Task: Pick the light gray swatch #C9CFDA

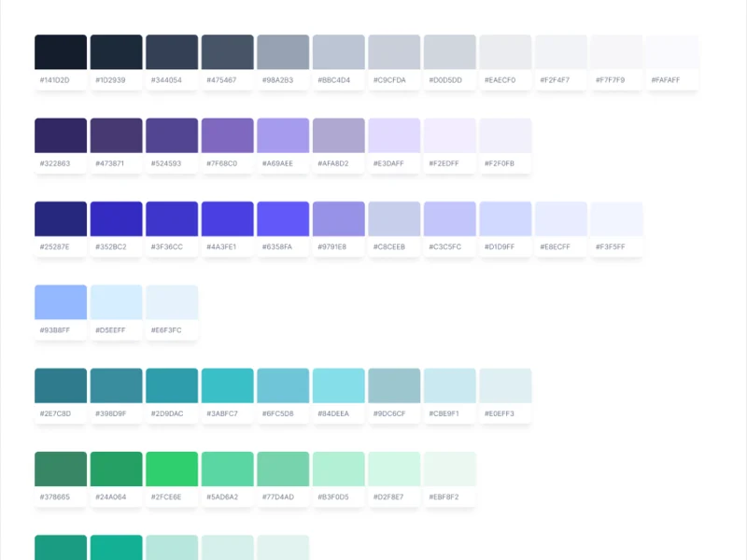Action: (394, 52)
